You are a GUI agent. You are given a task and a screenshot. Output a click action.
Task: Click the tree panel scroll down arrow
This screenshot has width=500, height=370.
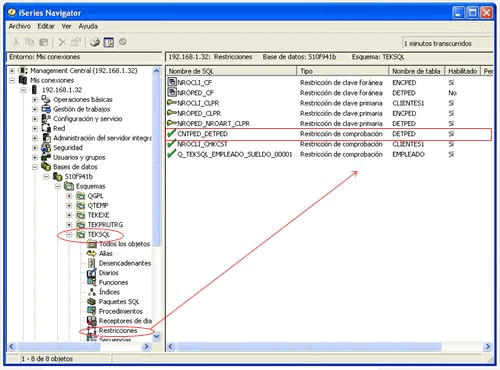coord(156,336)
